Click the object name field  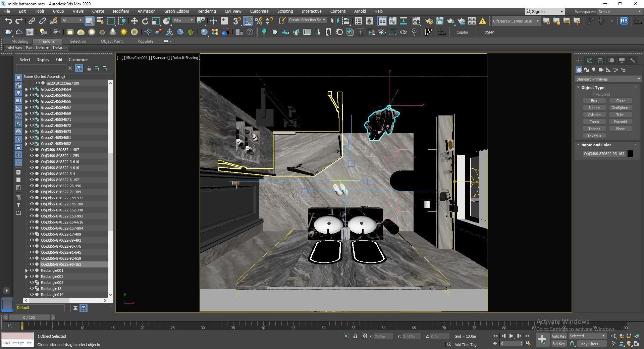(604, 154)
